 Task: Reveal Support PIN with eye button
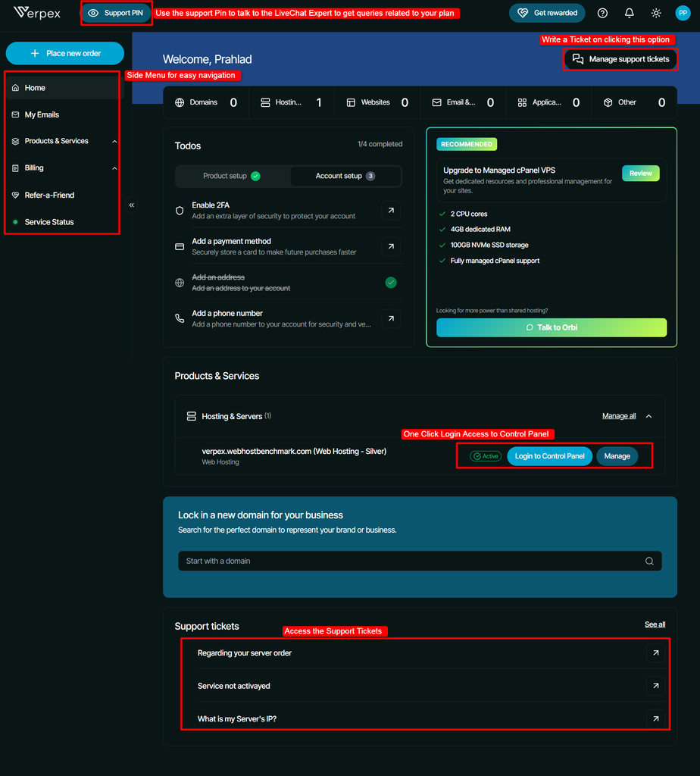coord(116,13)
